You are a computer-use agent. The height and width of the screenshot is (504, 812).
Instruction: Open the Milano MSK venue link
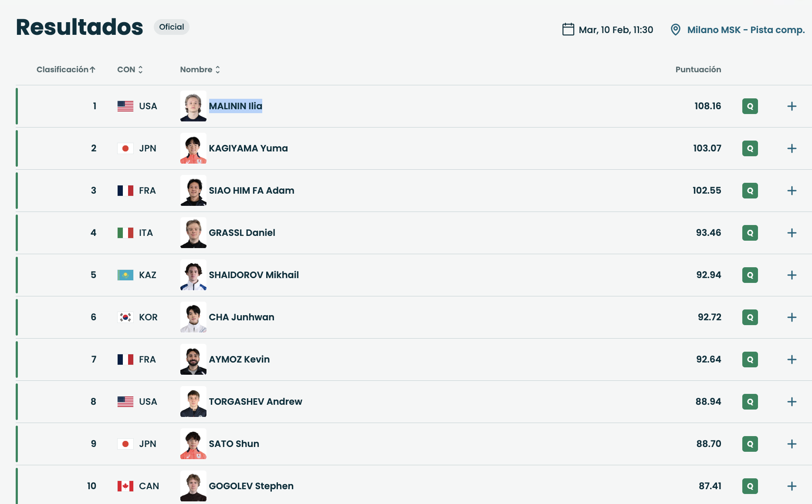(x=745, y=30)
